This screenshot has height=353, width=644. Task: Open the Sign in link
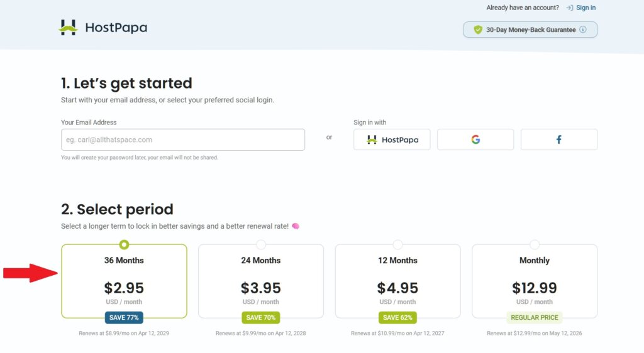(x=586, y=8)
